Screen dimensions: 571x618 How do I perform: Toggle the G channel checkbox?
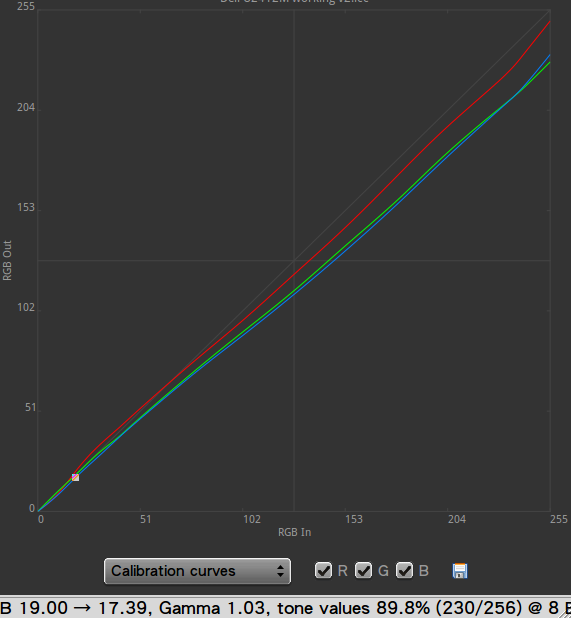click(x=363, y=570)
